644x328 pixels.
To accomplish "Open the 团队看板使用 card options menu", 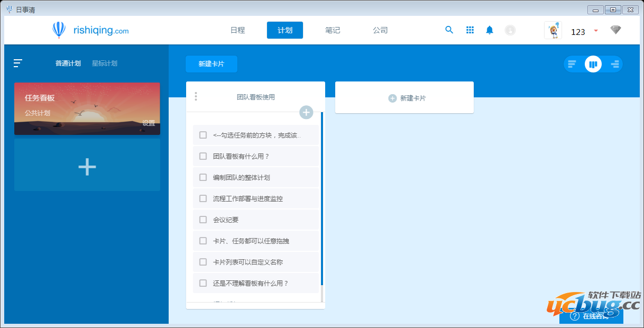I will (x=196, y=96).
